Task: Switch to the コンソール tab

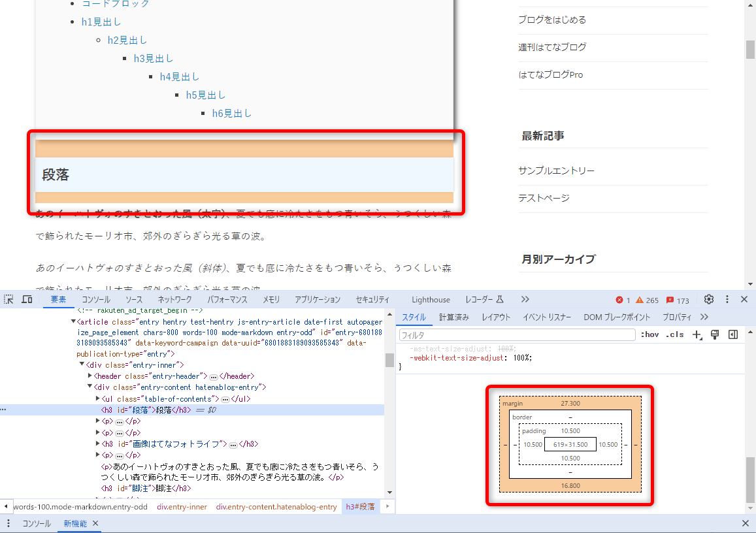Action: click(96, 299)
